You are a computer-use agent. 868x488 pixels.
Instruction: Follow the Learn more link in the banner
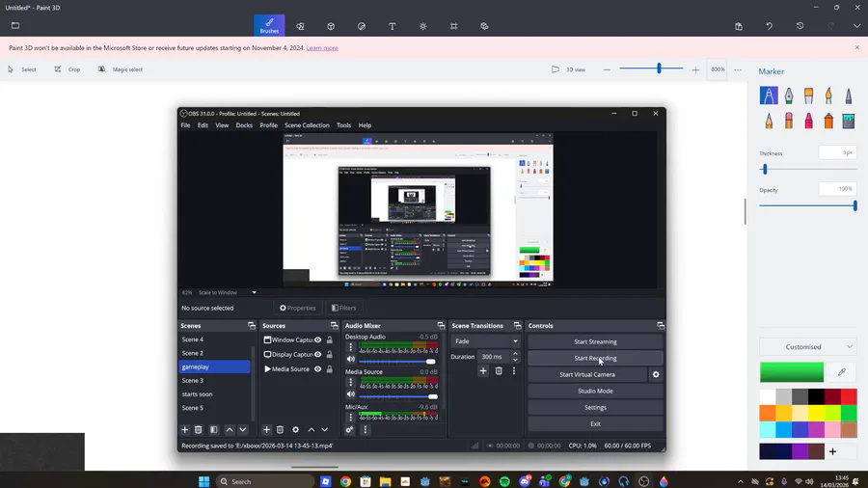click(322, 48)
